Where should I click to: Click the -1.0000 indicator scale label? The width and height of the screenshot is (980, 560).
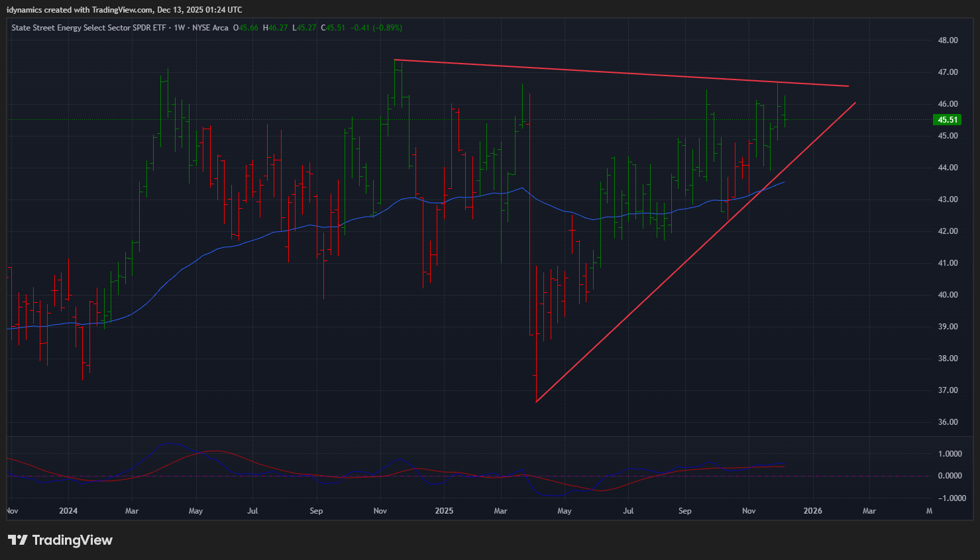click(948, 498)
